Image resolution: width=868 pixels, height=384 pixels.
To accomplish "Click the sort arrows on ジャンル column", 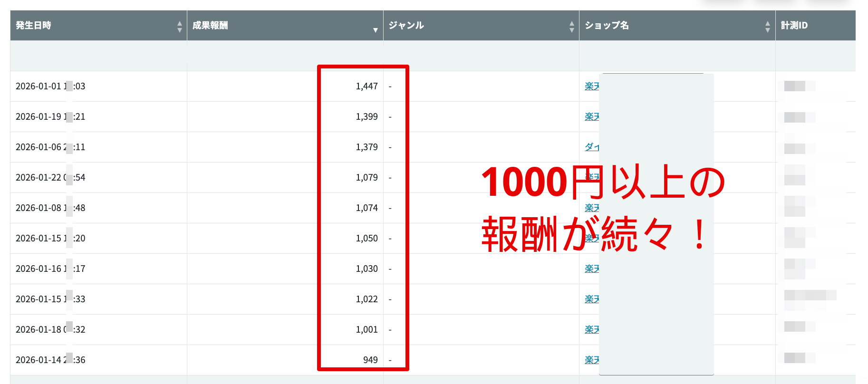I will click(571, 27).
